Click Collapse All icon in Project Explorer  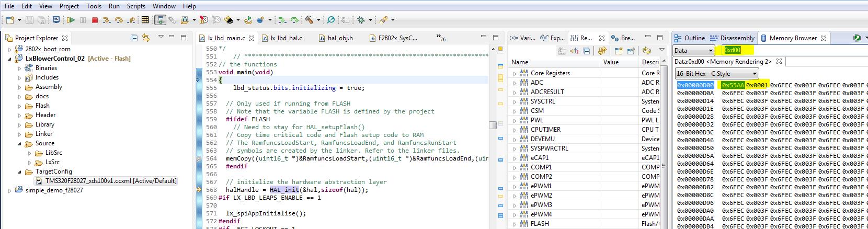coord(134,38)
